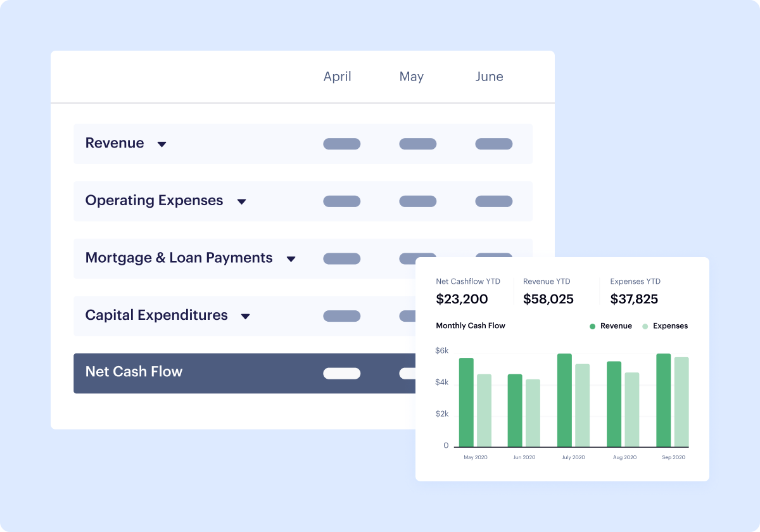Select the April column header
This screenshot has width=760, height=532.
(338, 77)
